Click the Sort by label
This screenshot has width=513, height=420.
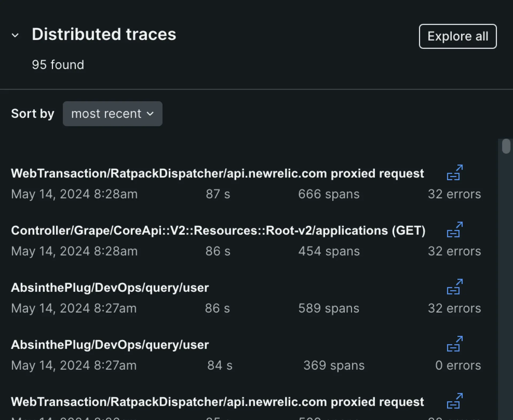click(33, 114)
